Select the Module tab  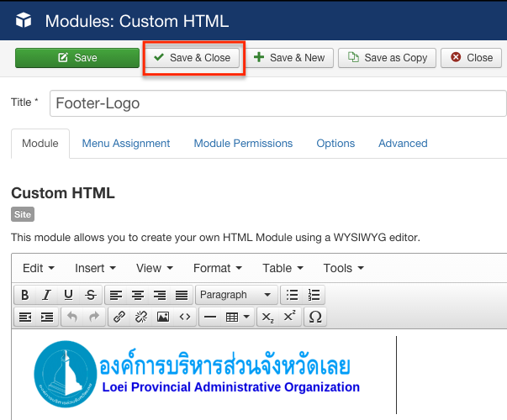tap(40, 144)
